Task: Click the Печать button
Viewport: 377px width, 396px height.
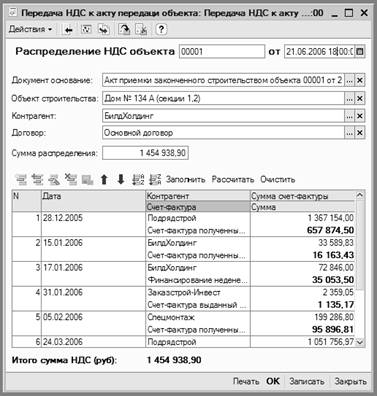Action: [x=246, y=381]
